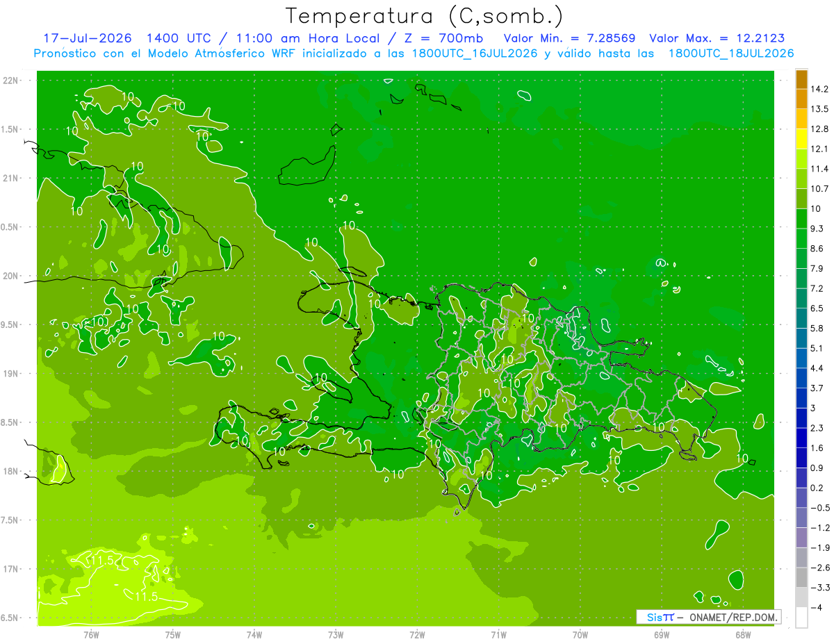
Task: Click the '8.6' colorbar label
Action: pos(818,249)
